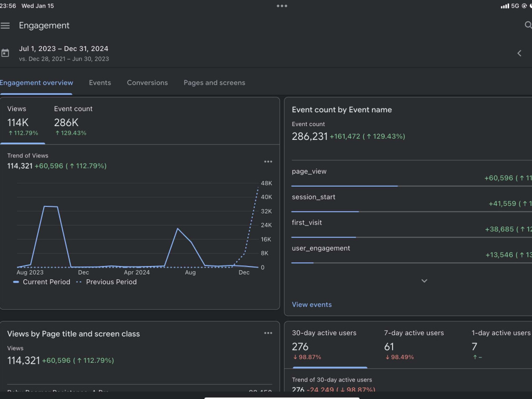
Task: Open the calendar date range icon
Action: (x=5, y=53)
